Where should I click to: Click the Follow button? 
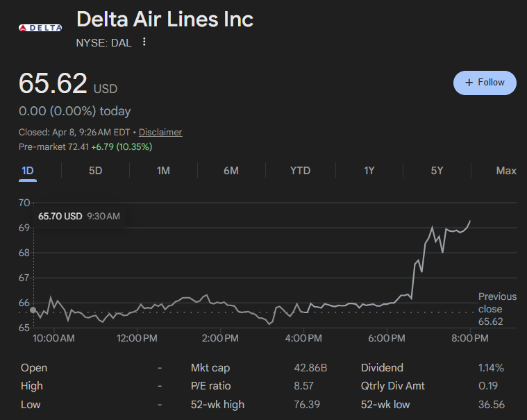(485, 83)
